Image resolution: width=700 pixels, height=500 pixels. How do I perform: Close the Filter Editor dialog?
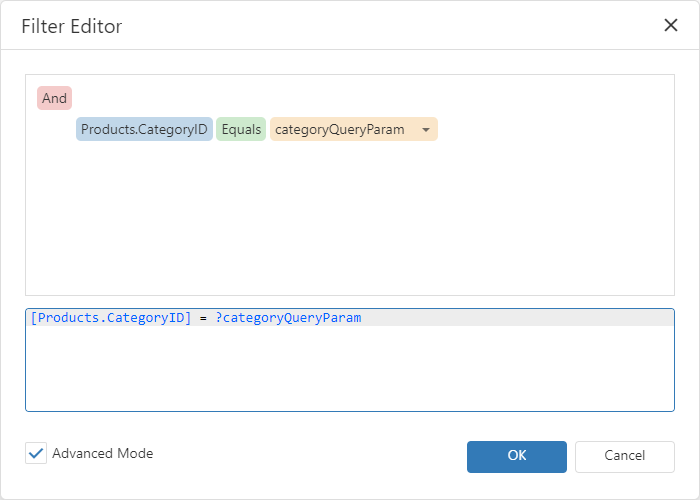(671, 25)
